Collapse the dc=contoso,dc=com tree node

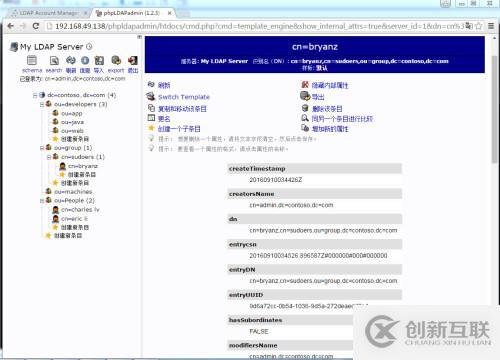pos(35,95)
